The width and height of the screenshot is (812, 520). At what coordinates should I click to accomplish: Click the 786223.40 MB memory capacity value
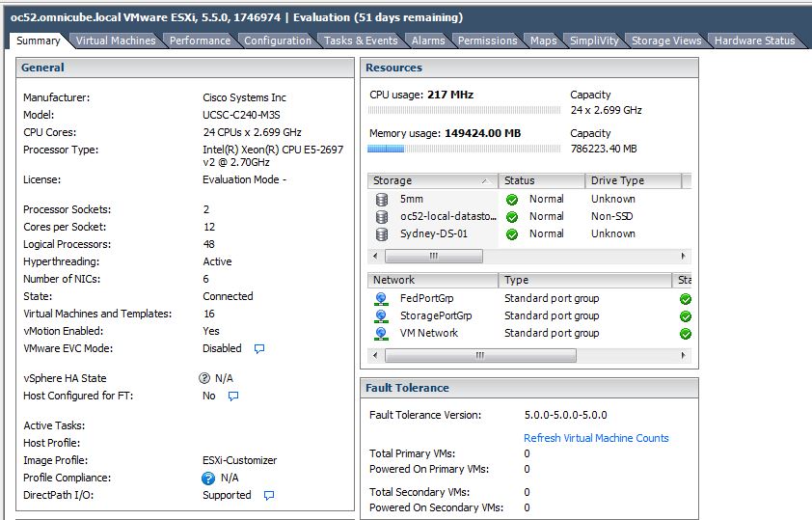pyautogui.click(x=604, y=150)
